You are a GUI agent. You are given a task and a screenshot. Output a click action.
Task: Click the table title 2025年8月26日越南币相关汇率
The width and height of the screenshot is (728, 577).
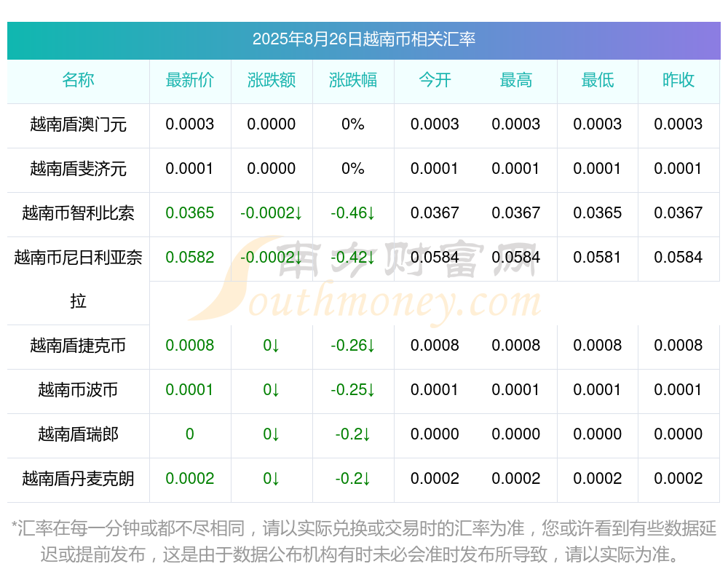click(x=363, y=39)
